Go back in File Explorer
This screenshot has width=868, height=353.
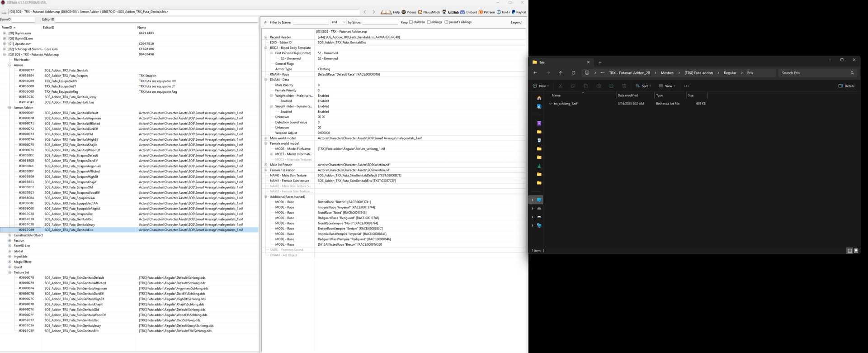tap(535, 73)
